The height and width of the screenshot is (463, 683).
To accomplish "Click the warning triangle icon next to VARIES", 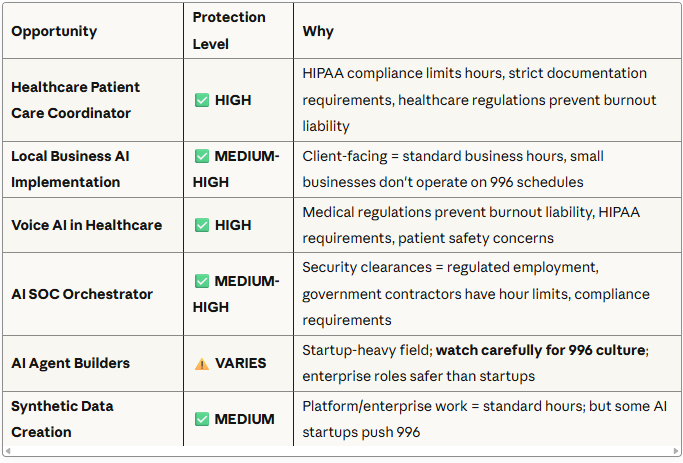I will pos(202,363).
